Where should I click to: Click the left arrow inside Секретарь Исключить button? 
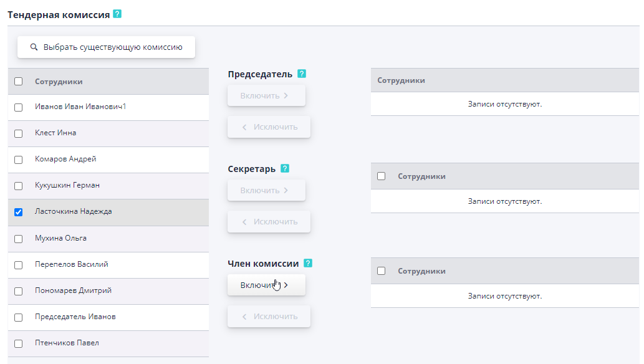(x=244, y=221)
